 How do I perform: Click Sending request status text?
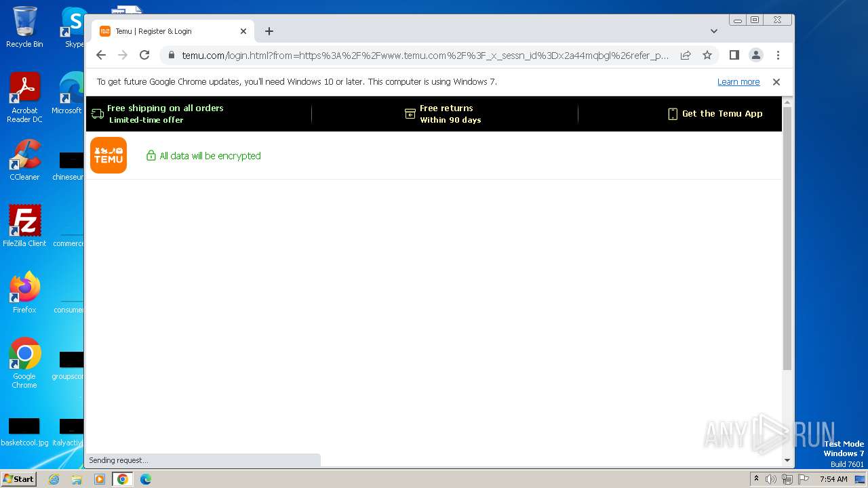click(x=119, y=460)
